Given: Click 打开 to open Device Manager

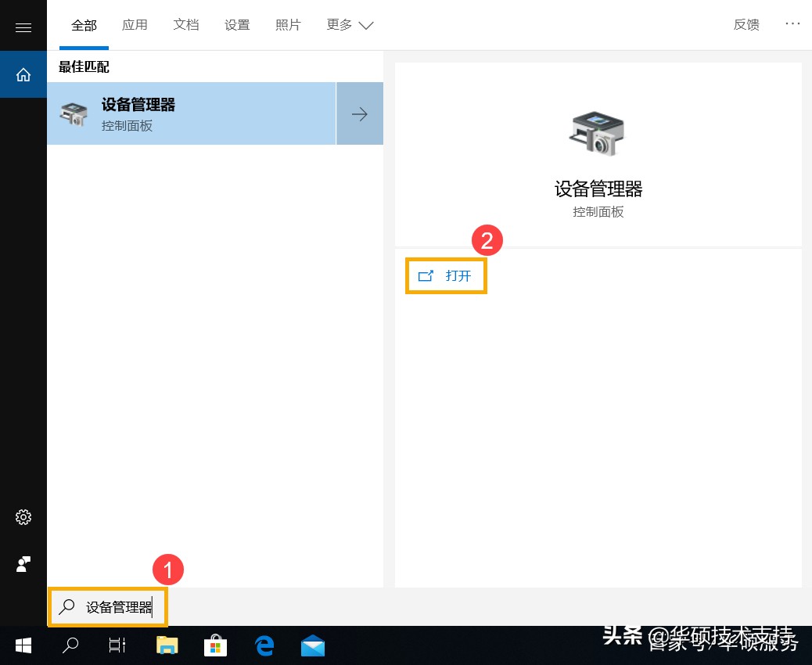Looking at the screenshot, I should [x=446, y=275].
